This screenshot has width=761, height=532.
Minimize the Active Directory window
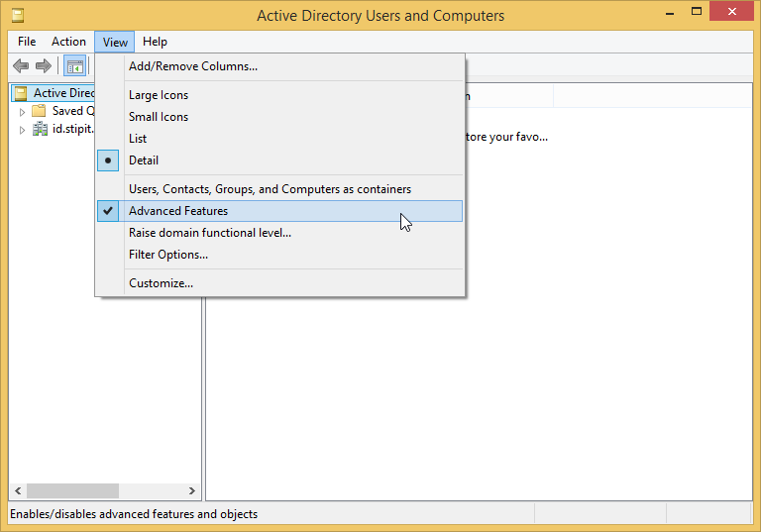point(670,14)
